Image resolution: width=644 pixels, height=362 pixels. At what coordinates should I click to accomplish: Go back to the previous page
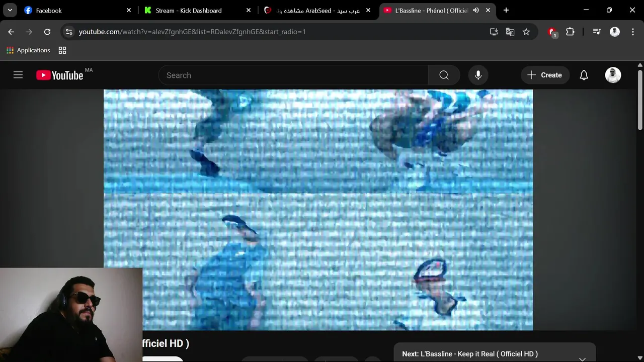11,32
